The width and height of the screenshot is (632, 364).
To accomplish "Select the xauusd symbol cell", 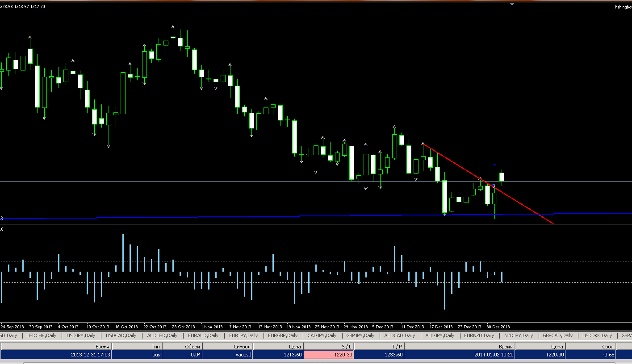I will (x=228, y=355).
